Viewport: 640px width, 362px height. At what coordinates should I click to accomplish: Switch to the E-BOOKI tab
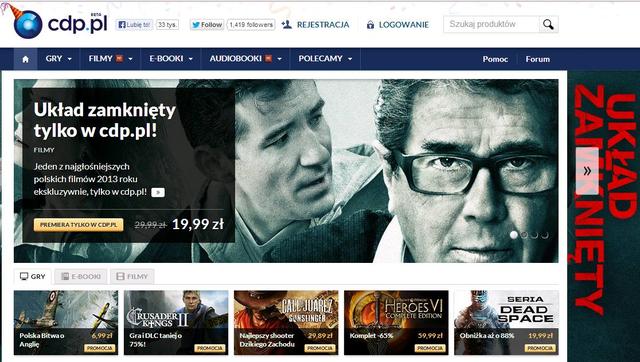80,276
